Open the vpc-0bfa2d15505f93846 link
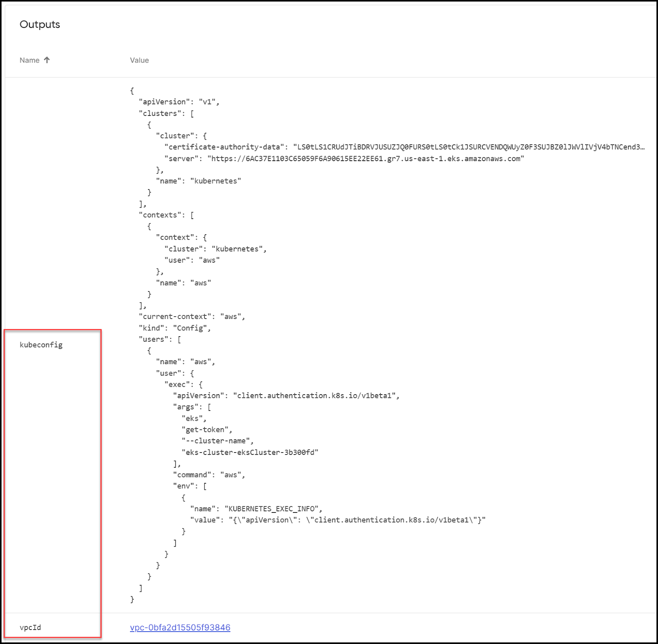This screenshot has height=644, width=658. click(x=180, y=628)
